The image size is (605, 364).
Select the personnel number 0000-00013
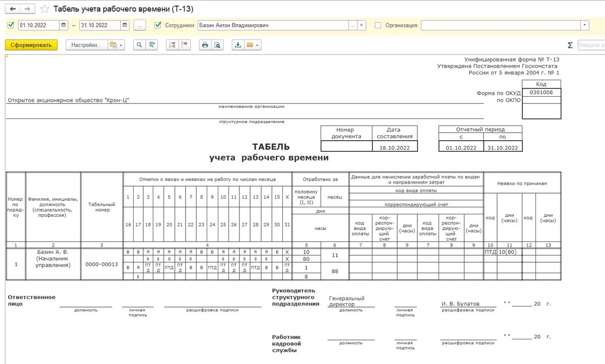point(101,264)
